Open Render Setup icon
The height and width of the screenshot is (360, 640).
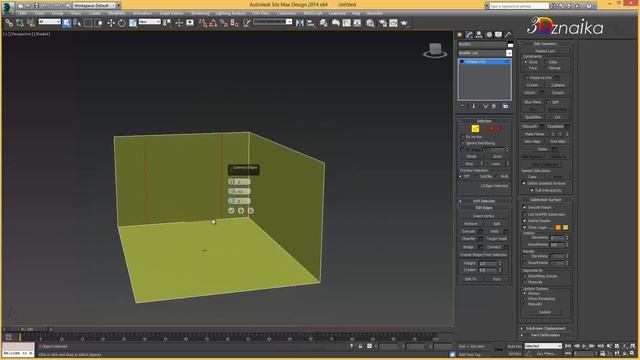[x=382, y=23]
